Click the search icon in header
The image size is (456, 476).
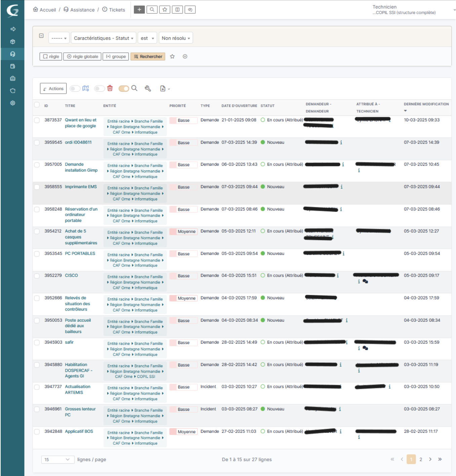[152, 10]
